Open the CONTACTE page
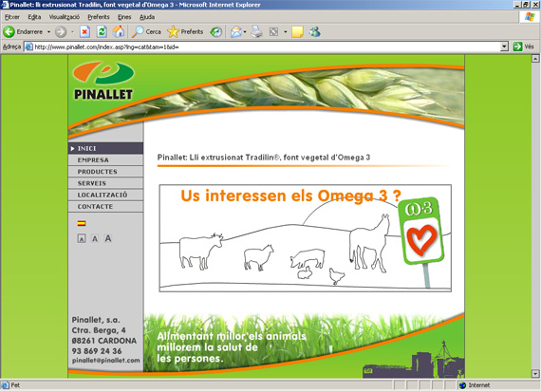 pyautogui.click(x=105, y=206)
